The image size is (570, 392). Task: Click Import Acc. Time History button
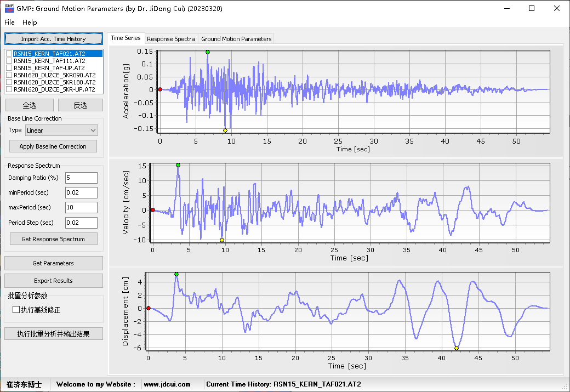click(x=54, y=39)
